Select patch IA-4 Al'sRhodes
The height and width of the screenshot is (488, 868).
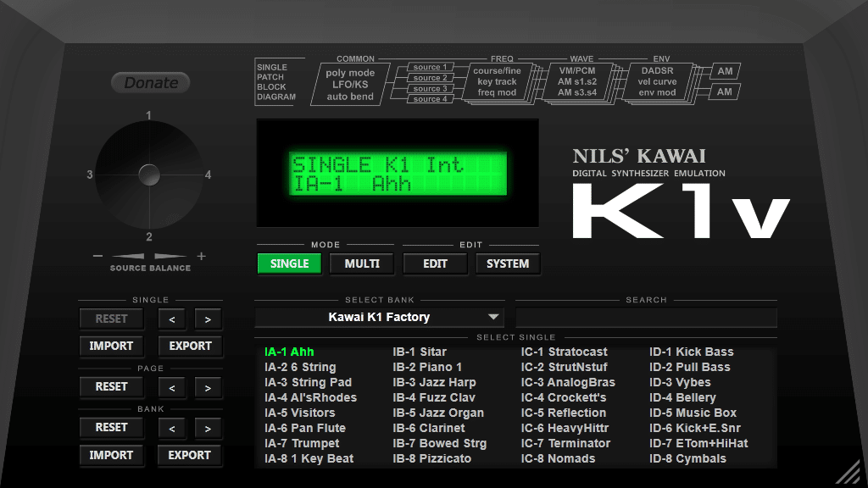click(310, 397)
